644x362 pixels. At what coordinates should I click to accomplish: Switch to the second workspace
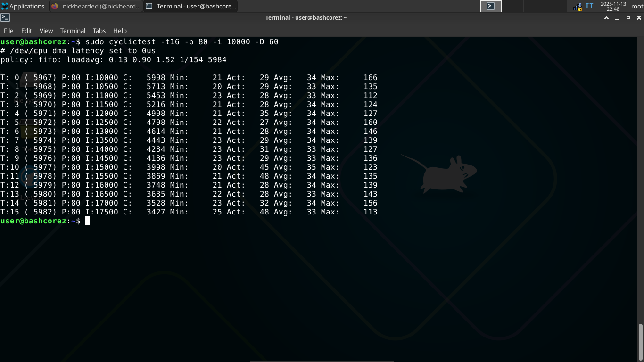tap(512, 6)
